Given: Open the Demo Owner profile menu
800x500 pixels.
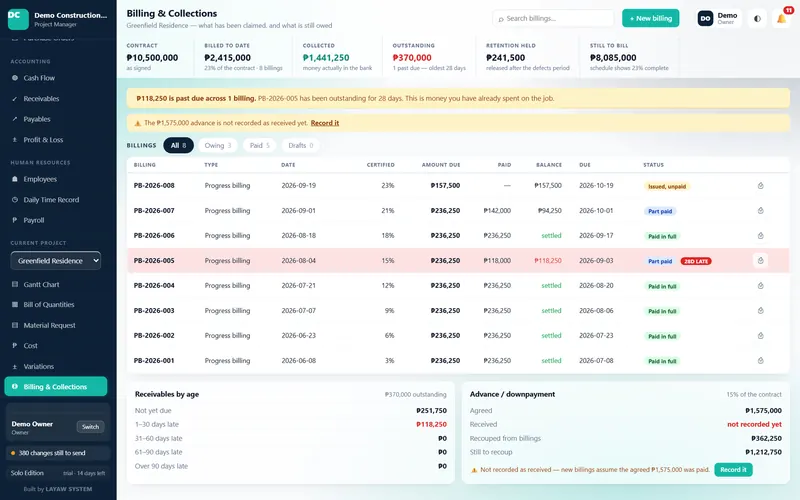Looking at the screenshot, I should tap(719, 18).
